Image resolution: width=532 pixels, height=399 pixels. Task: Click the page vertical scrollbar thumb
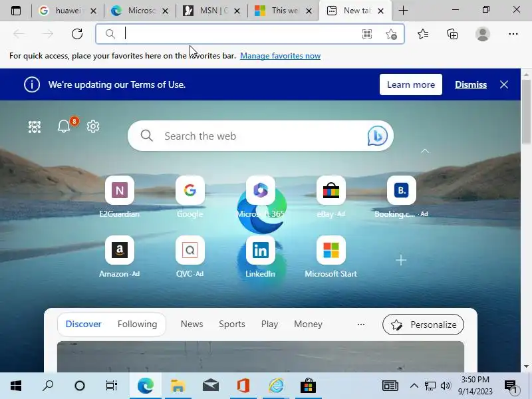click(526, 112)
